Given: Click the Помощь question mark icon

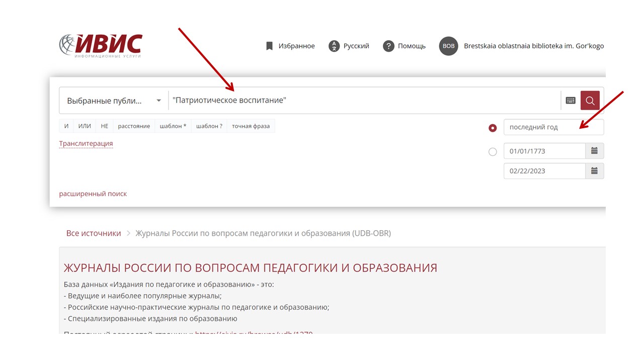Looking at the screenshot, I should pyautogui.click(x=388, y=46).
